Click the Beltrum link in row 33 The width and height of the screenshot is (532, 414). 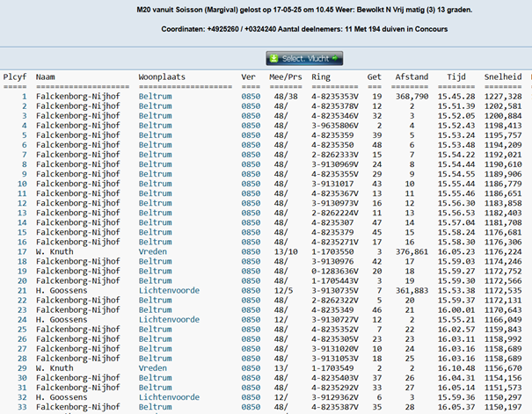(155, 405)
